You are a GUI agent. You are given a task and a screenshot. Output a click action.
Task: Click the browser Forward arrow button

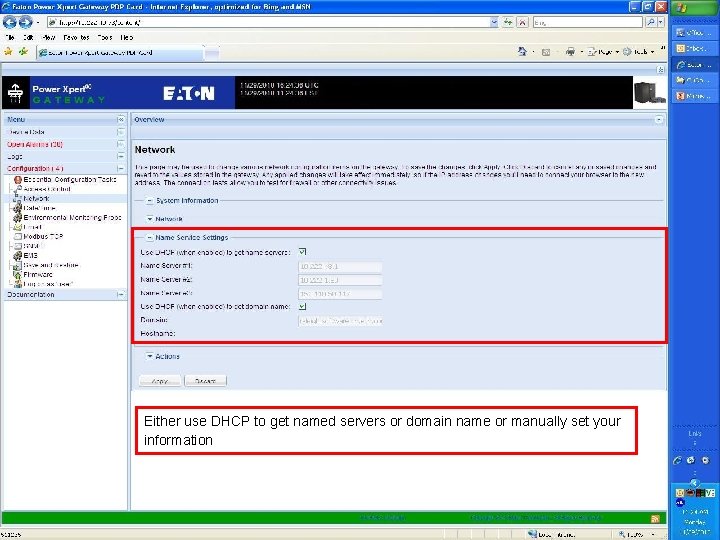(x=26, y=22)
